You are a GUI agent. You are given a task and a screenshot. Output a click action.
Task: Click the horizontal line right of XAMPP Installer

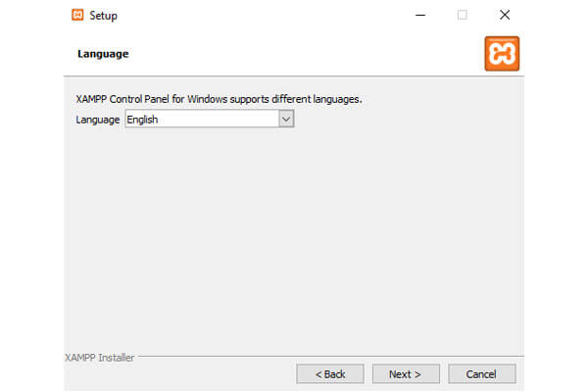[x=331, y=356]
